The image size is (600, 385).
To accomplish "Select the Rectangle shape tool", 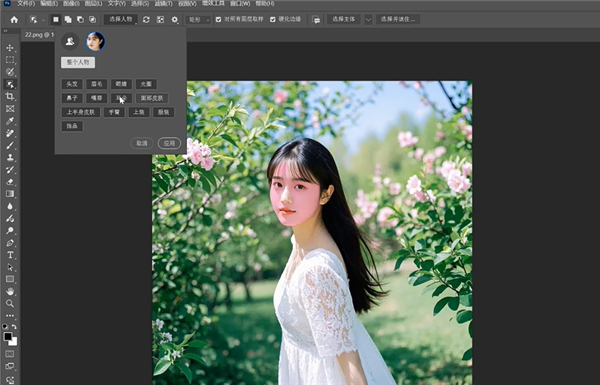I will pos(10,279).
